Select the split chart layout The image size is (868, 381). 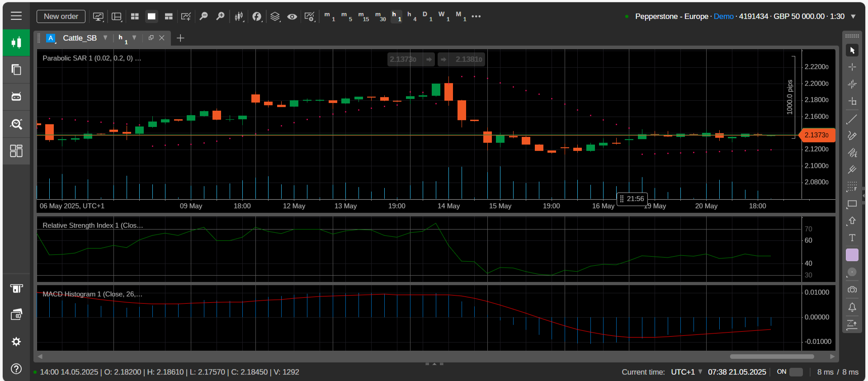click(169, 16)
